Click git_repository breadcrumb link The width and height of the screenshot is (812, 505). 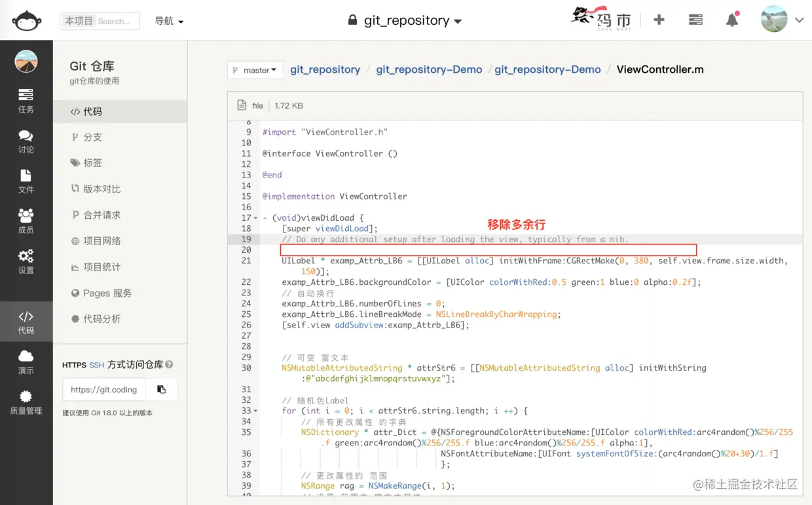coord(325,69)
